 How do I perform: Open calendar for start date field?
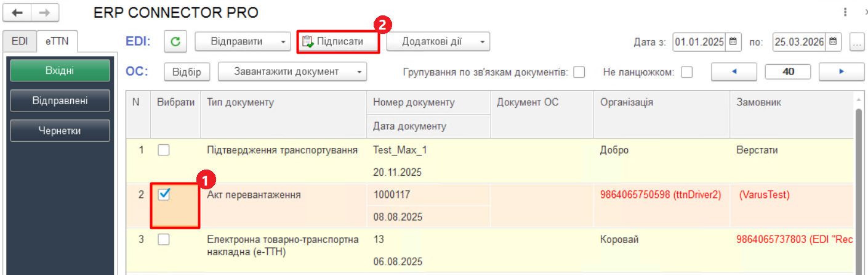click(x=733, y=42)
